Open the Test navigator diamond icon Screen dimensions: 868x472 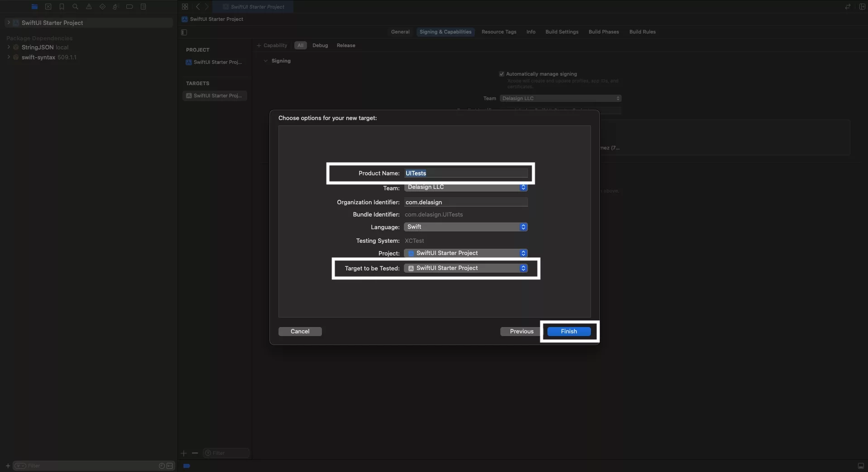pos(102,7)
